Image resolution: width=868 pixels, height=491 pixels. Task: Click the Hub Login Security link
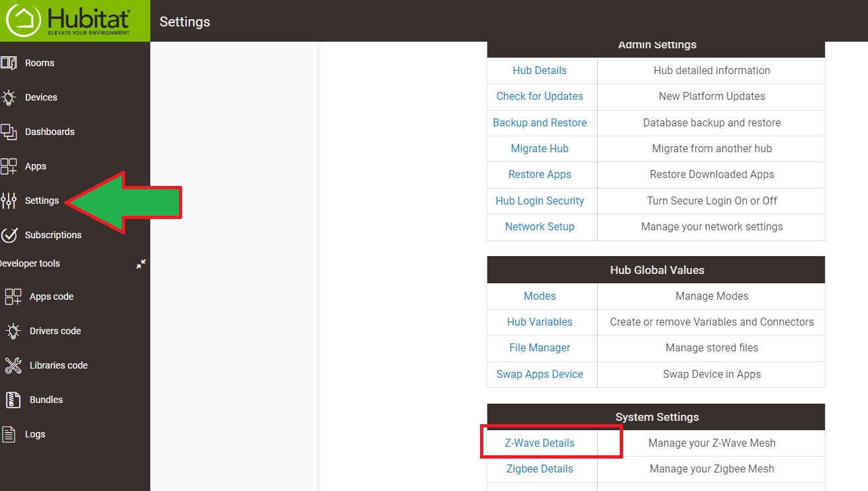tap(540, 201)
